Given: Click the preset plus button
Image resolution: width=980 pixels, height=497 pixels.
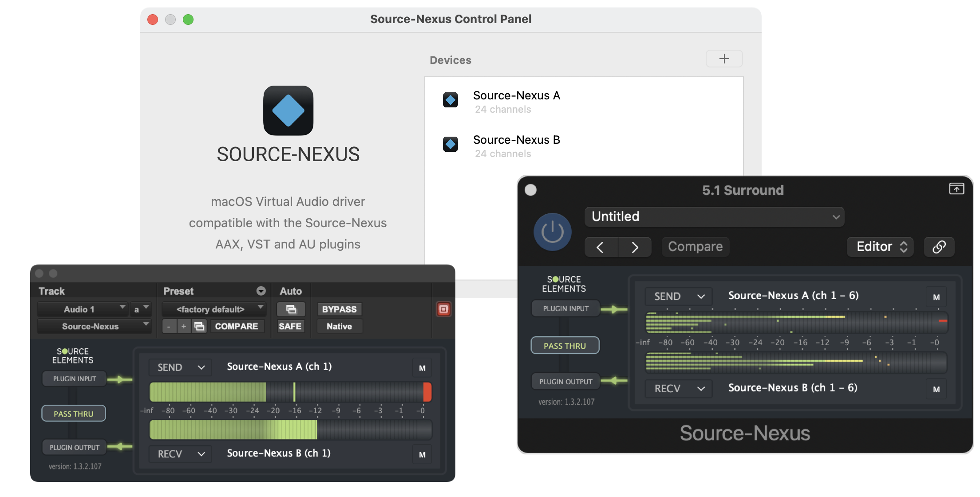Looking at the screenshot, I should point(184,327).
